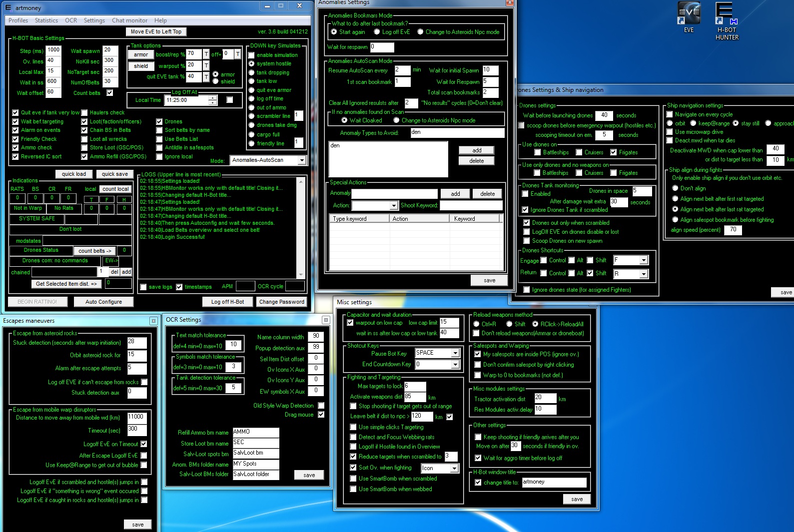Save the Escapes maneuvers settings
The image size is (794, 532).
[138, 525]
